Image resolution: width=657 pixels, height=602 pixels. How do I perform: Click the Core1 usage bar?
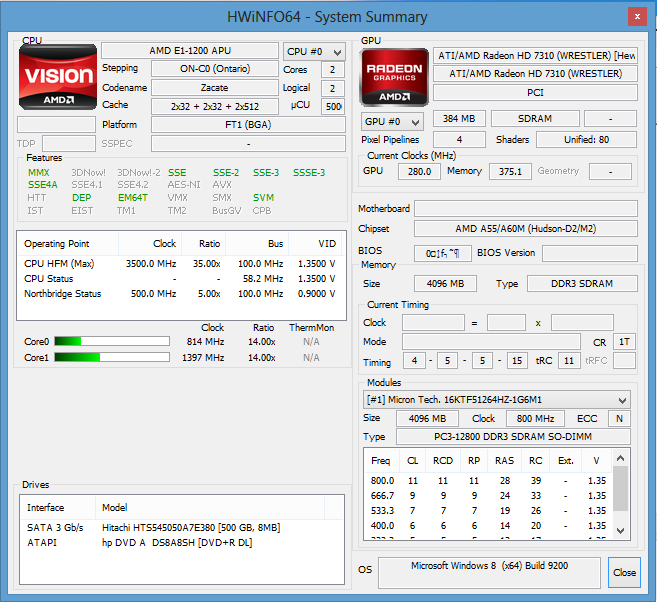click(x=111, y=357)
